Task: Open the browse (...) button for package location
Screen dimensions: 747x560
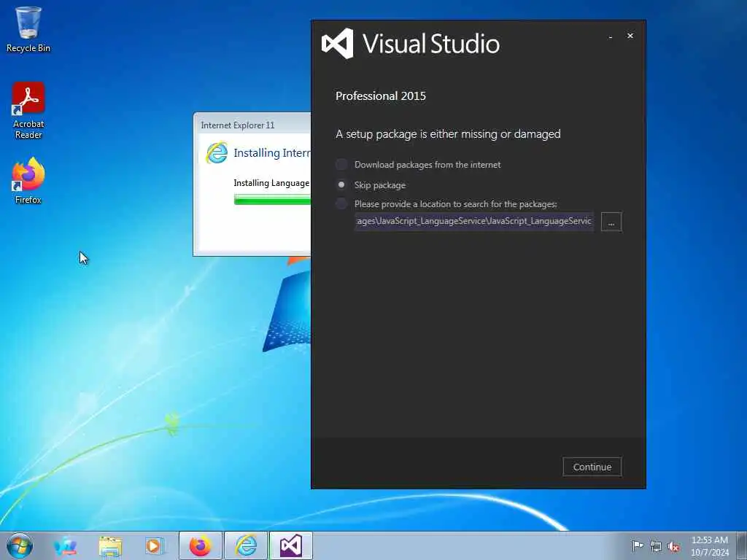Action: [611, 222]
